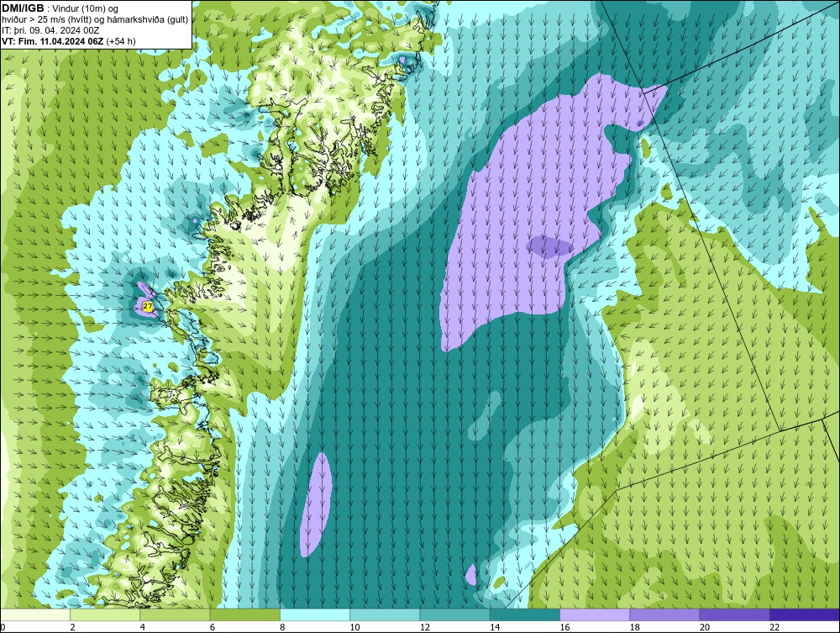
Task: Click the legend scale label 20
Action: click(x=705, y=628)
